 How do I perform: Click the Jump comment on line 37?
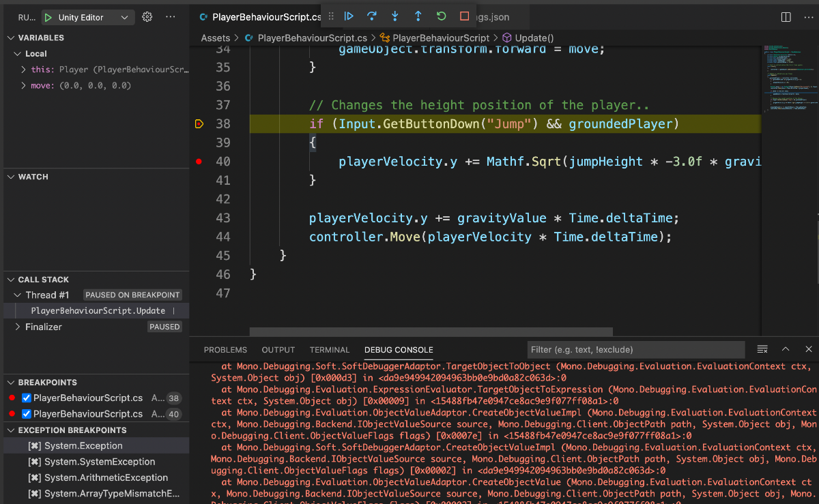[478, 105]
